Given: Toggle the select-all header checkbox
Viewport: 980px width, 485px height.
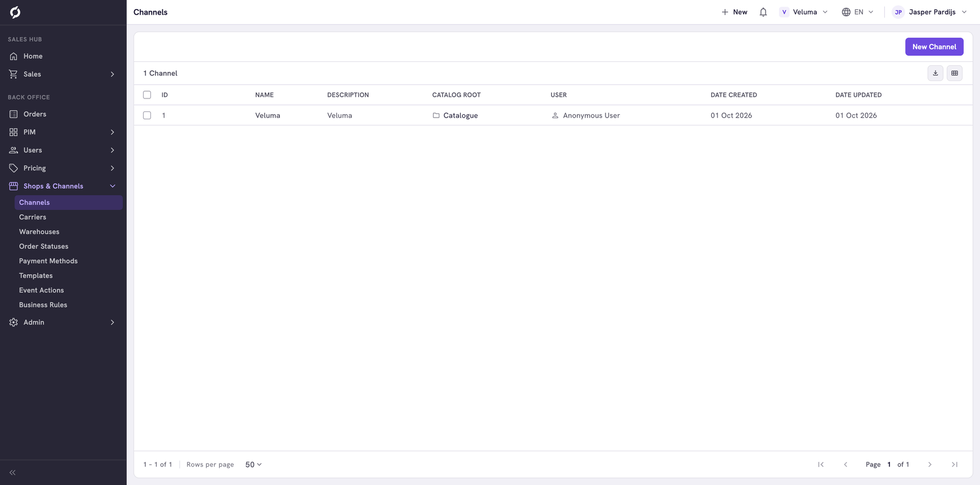Looking at the screenshot, I should pyautogui.click(x=147, y=95).
